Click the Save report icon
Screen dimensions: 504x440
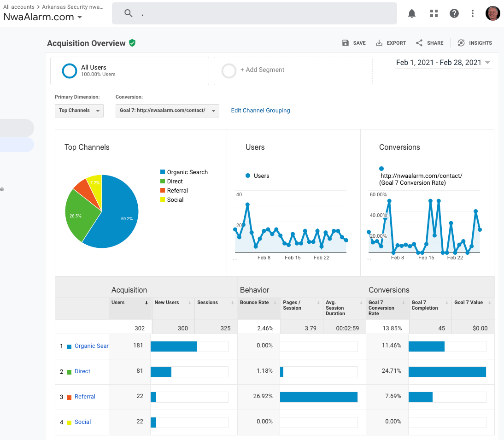click(346, 43)
